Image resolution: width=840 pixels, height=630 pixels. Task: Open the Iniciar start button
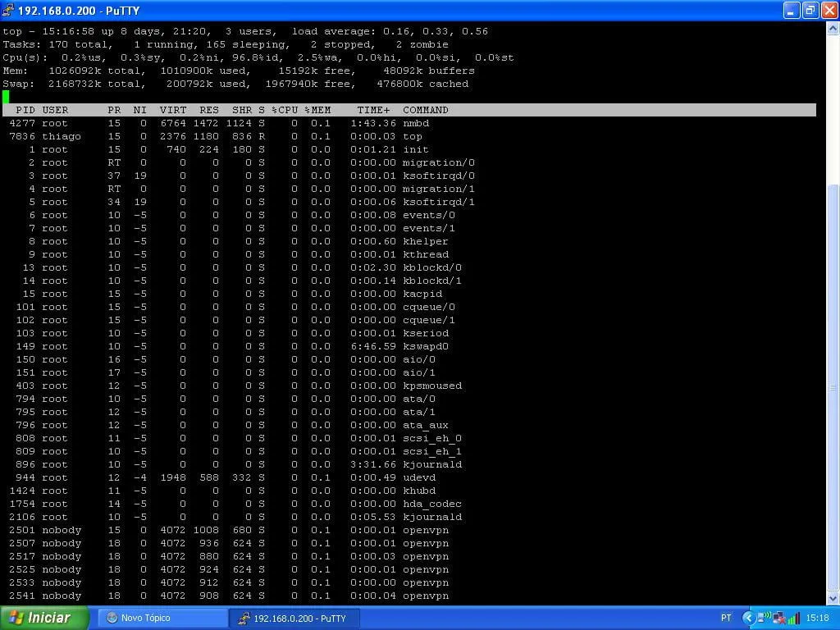[x=44, y=619]
